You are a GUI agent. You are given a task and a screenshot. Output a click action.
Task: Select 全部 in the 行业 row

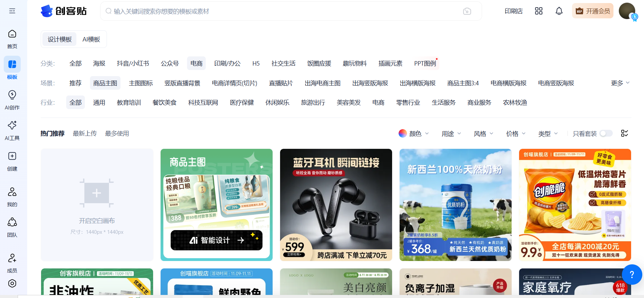(x=76, y=103)
